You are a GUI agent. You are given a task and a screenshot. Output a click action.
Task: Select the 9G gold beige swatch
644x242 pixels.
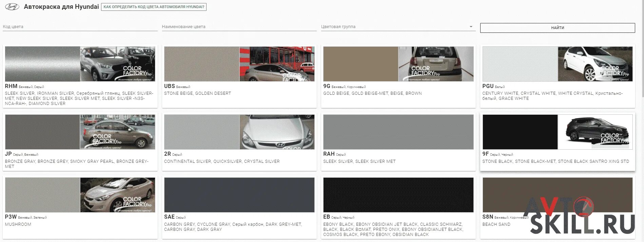pos(360,64)
